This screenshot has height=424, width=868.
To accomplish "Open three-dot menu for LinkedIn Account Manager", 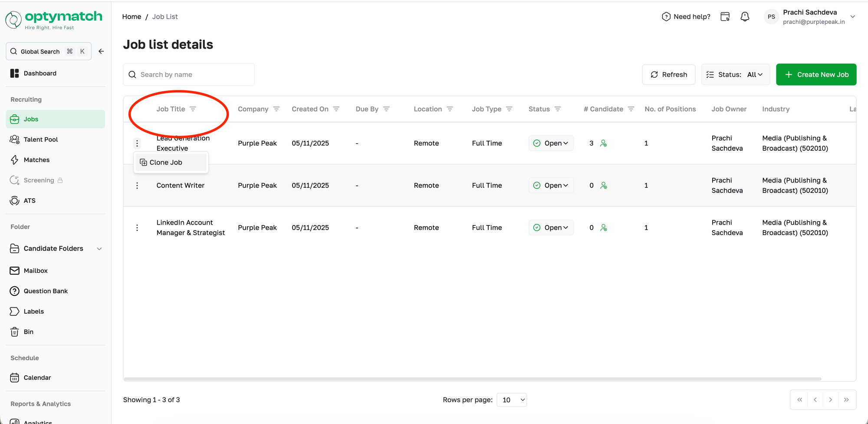I will coord(137,228).
